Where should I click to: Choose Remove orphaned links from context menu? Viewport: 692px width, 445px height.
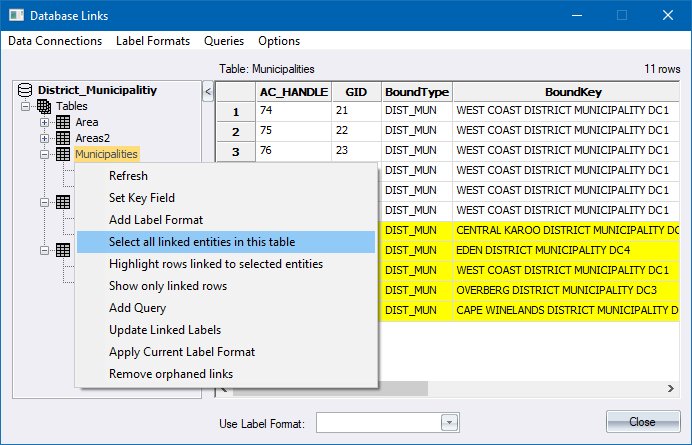click(x=170, y=374)
